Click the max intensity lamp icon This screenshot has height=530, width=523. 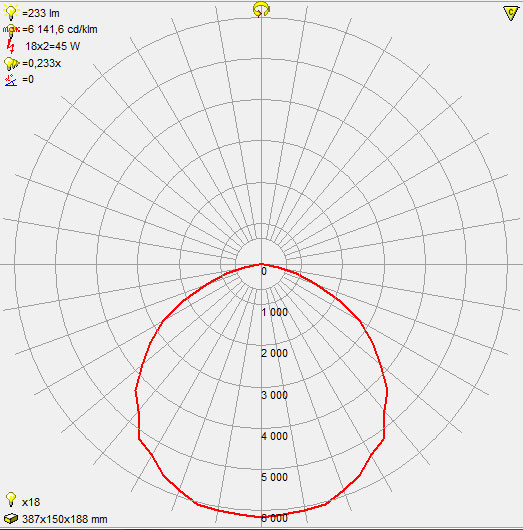click(x=11, y=30)
